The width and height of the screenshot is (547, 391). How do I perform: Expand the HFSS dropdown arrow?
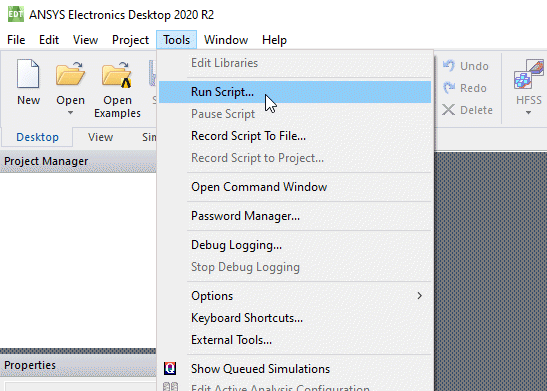tap(528, 113)
